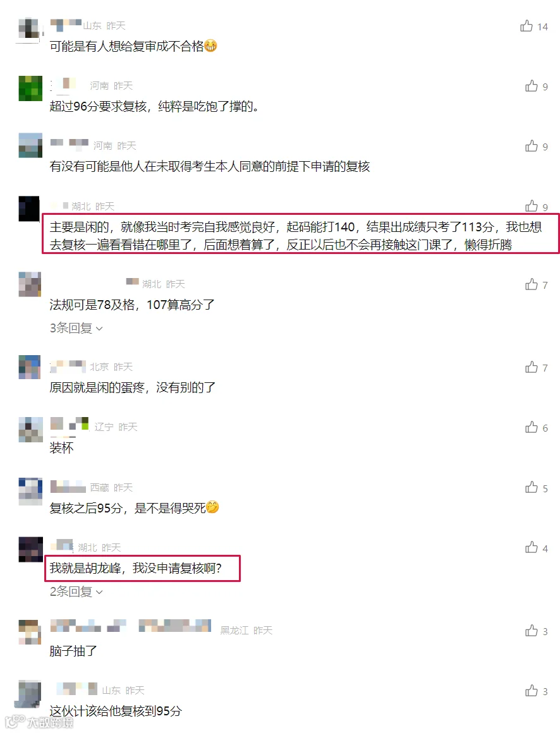560x733 pixels.
Task: Open the green avatar of the Henan commenter
Action: coord(30,88)
